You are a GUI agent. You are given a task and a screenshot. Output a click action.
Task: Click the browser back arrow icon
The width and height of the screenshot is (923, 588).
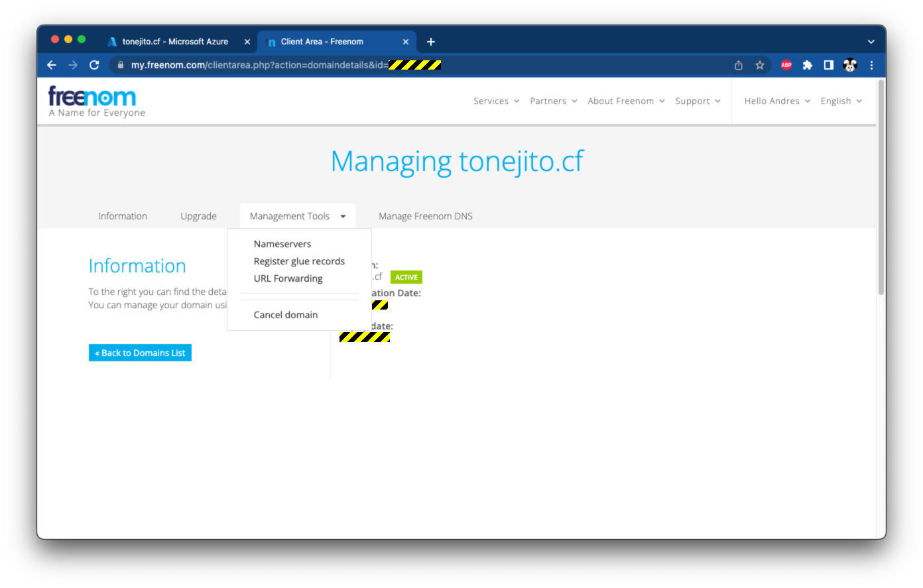click(52, 65)
